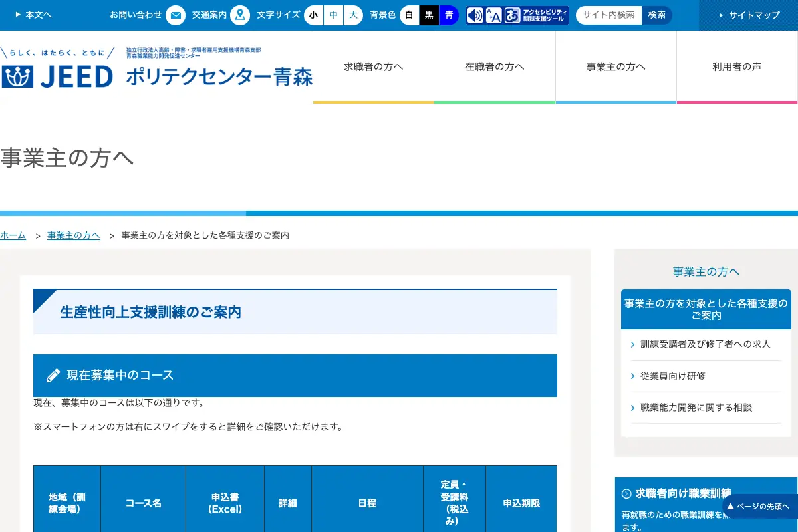Viewport: 798px width, 532px height.
Task: Click the text resize 'A' accessibility icon
Action: [x=493, y=15]
